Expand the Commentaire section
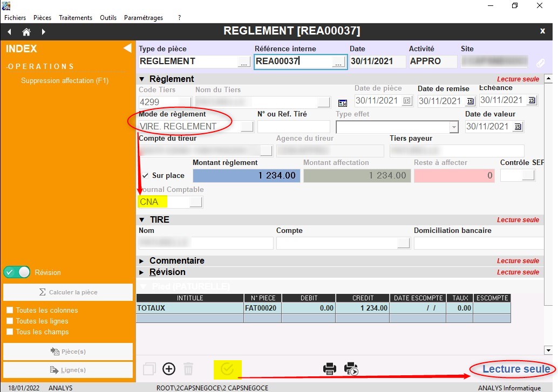The image size is (558, 392). [x=142, y=261]
